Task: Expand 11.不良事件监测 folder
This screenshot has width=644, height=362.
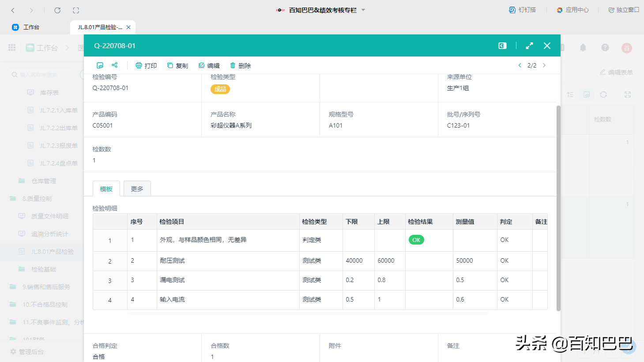Action: coord(53,322)
